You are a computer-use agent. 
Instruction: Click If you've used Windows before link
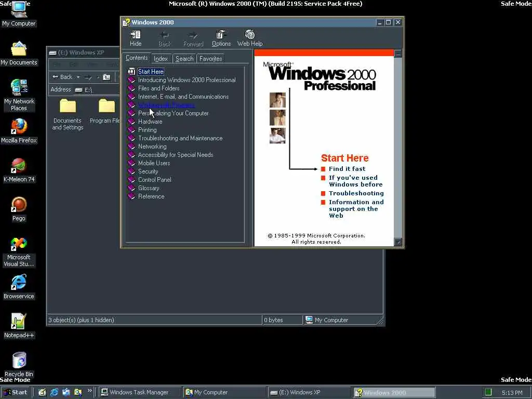[x=355, y=181]
